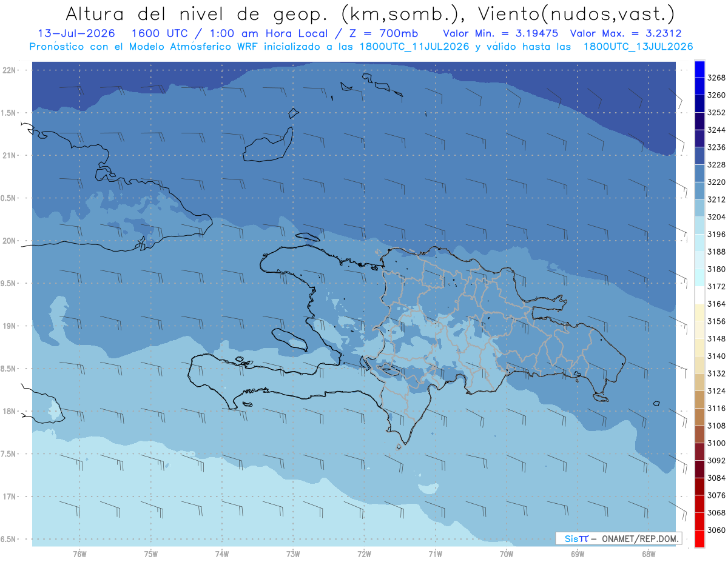Click the '3148' colorbar value

coord(716,338)
